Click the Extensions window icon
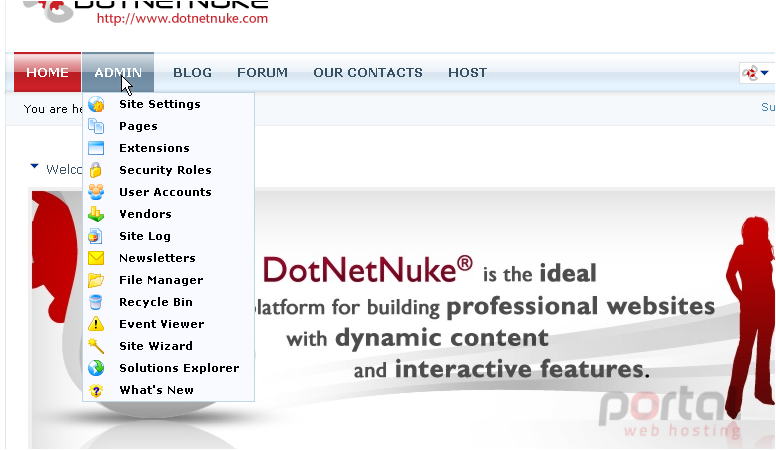 pos(96,148)
